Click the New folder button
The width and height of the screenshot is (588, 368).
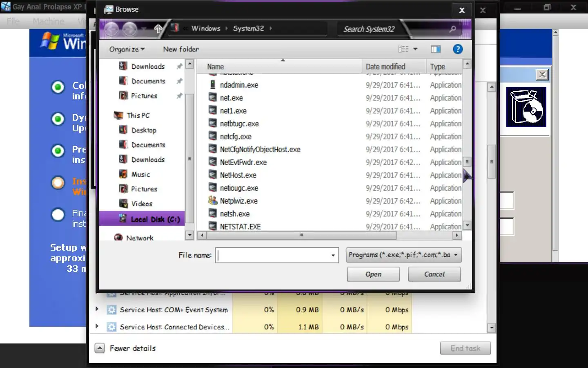(x=181, y=49)
